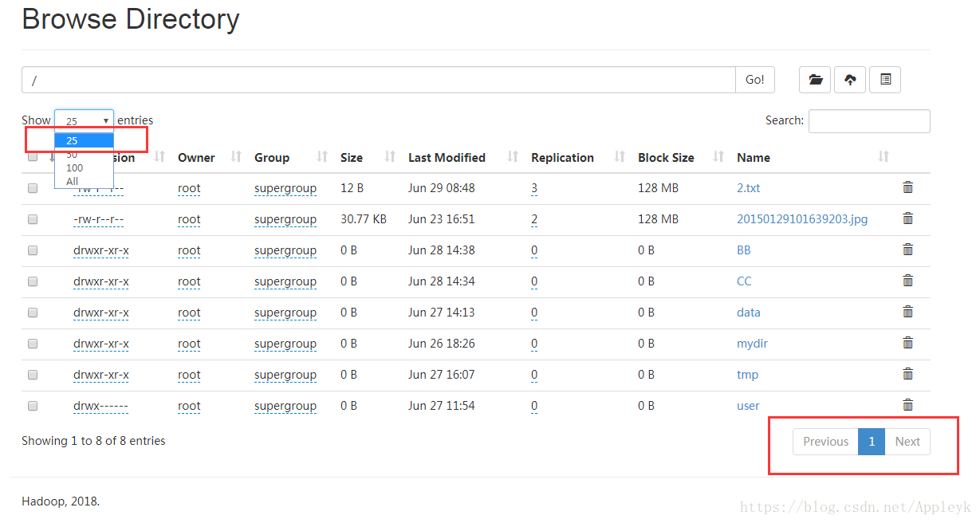Image resolution: width=980 pixels, height=523 pixels.
Task: Click replication value 3 for 2.txt
Action: 534,188
